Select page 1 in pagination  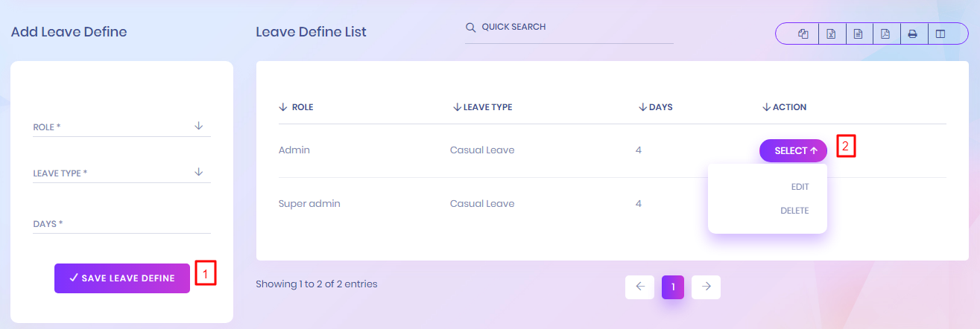(x=673, y=287)
